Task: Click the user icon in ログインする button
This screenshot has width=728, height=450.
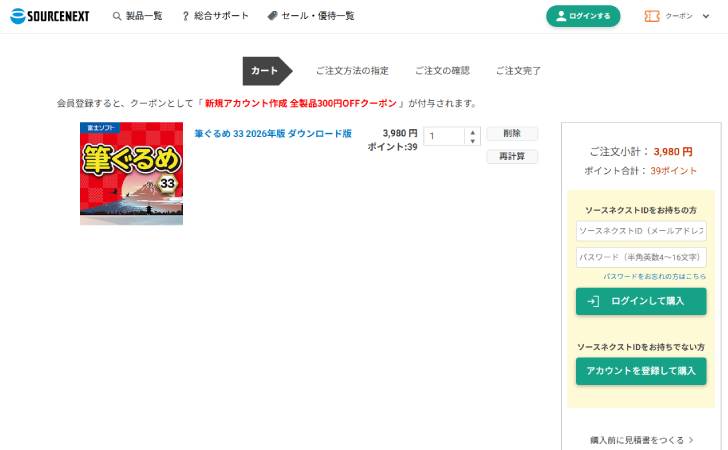Action: 561,16
